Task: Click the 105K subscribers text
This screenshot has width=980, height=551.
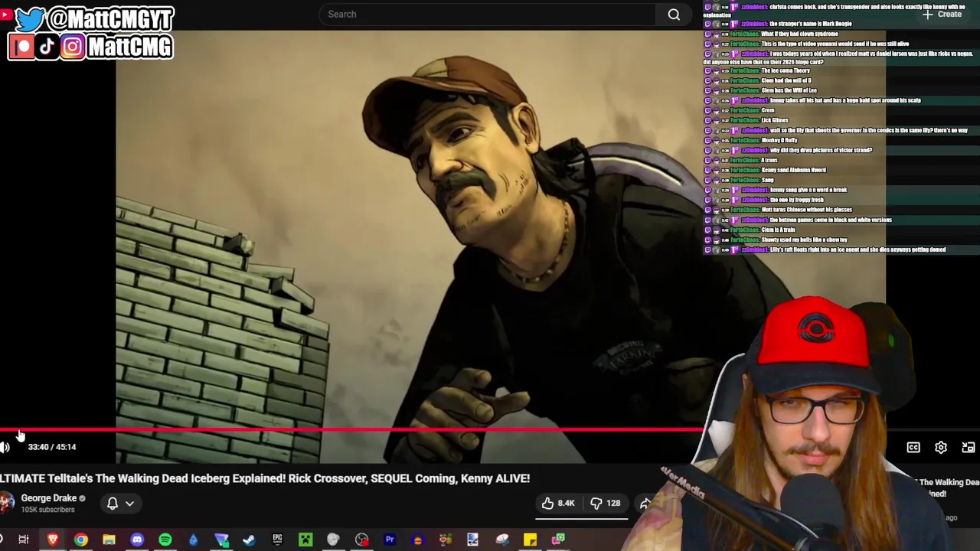Action: pyautogui.click(x=47, y=510)
